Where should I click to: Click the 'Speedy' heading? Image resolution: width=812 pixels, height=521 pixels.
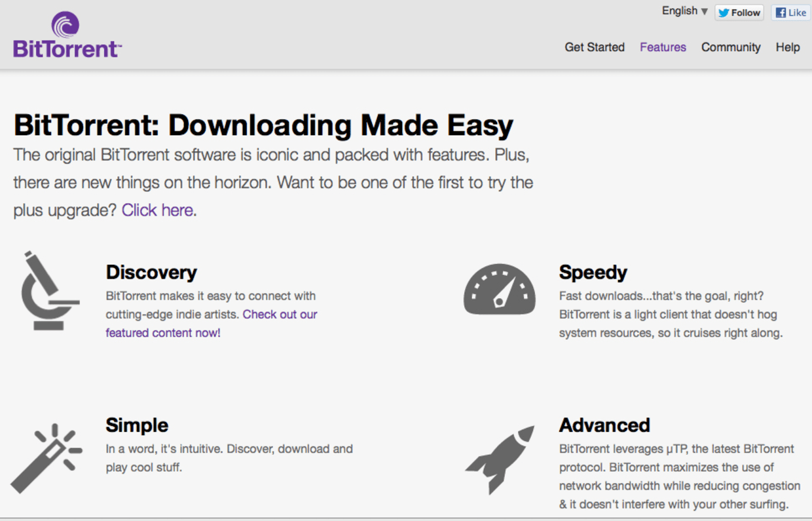pyautogui.click(x=593, y=272)
